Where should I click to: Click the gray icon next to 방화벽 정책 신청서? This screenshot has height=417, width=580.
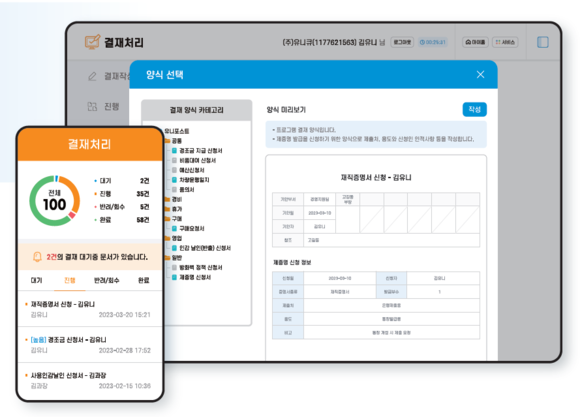coord(174,267)
